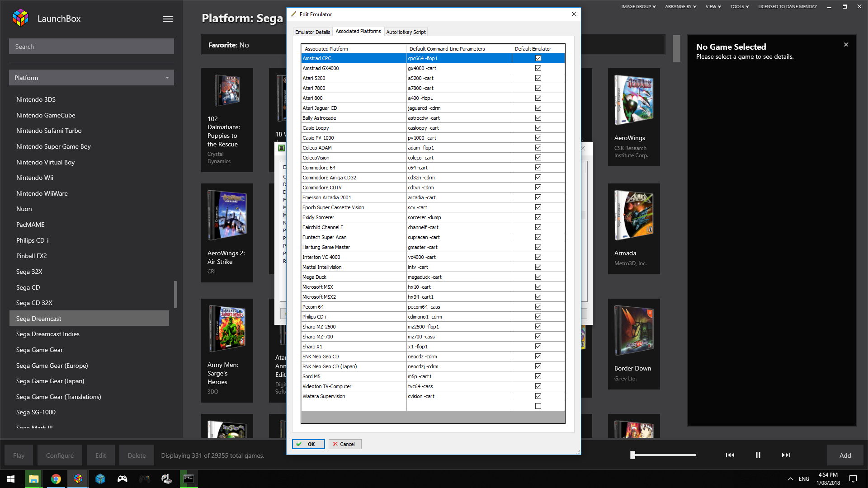Open the Platform filter dropdown

(91, 78)
